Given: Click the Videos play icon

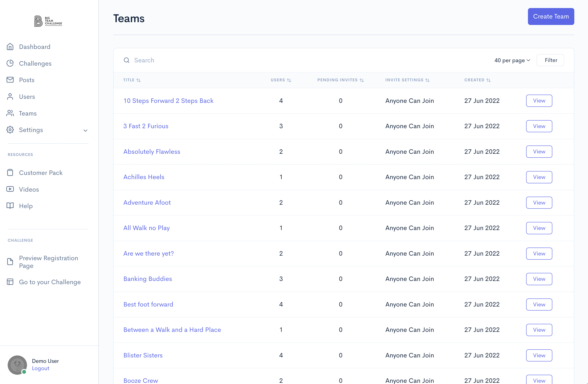Looking at the screenshot, I should (10, 189).
